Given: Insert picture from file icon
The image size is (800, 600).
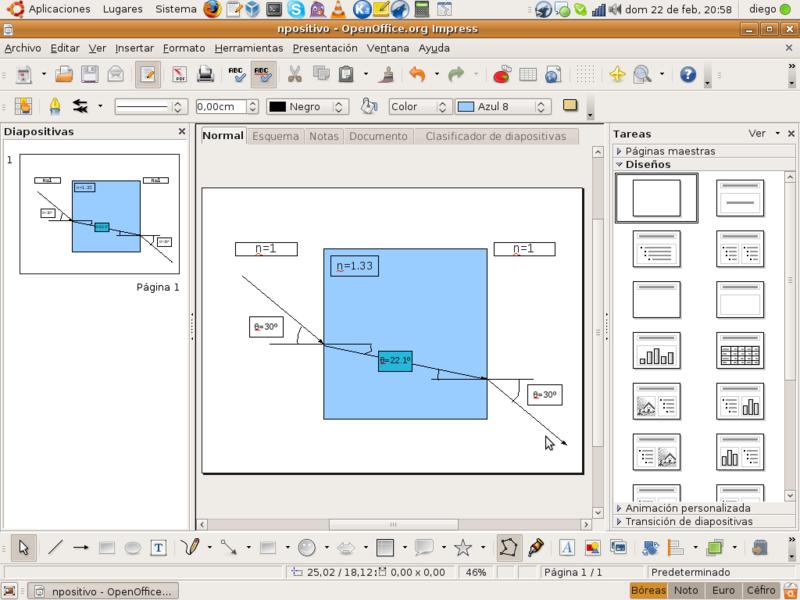Looking at the screenshot, I should pos(592,548).
